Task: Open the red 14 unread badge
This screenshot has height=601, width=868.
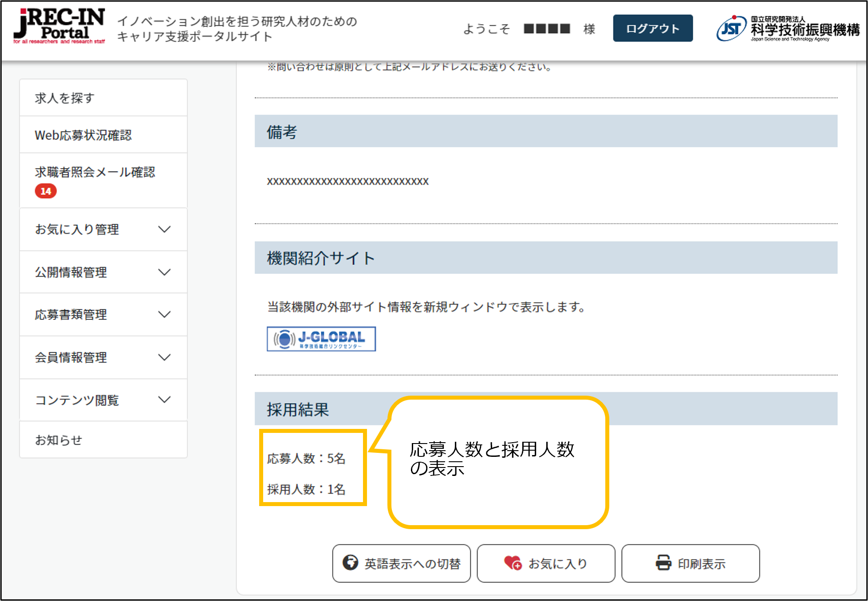Action: pos(46,191)
